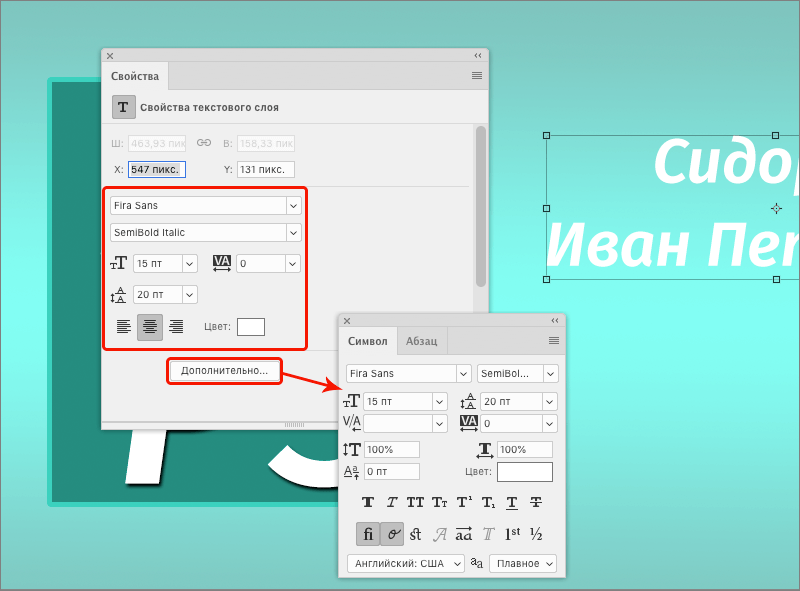Toggle fractions ½ button
800x591 pixels.
[536, 534]
